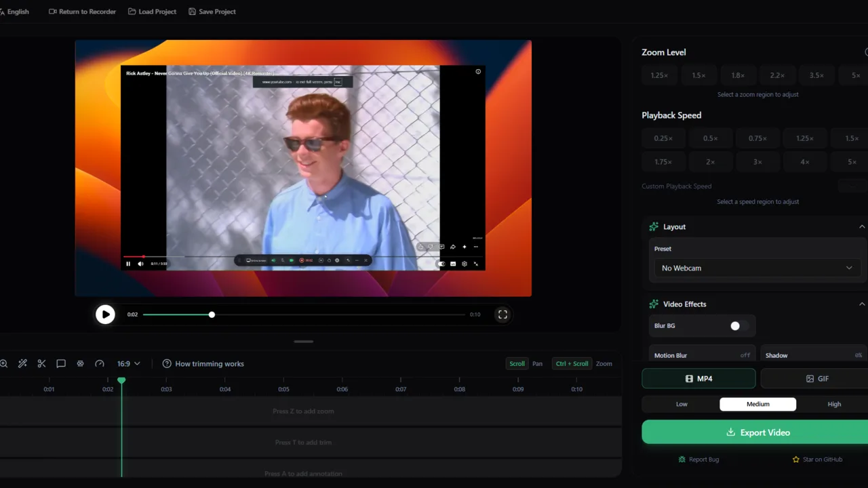The height and width of the screenshot is (488, 868).
Task: Click the bug icon beside Report Bug
Action: [682, 460]
